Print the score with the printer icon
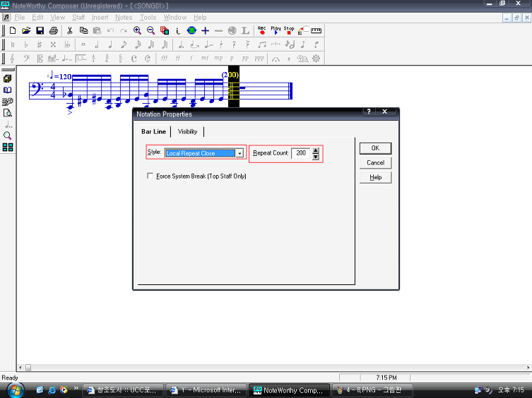The width and height of the screenshot is (532, 398). tap(53, 30)
